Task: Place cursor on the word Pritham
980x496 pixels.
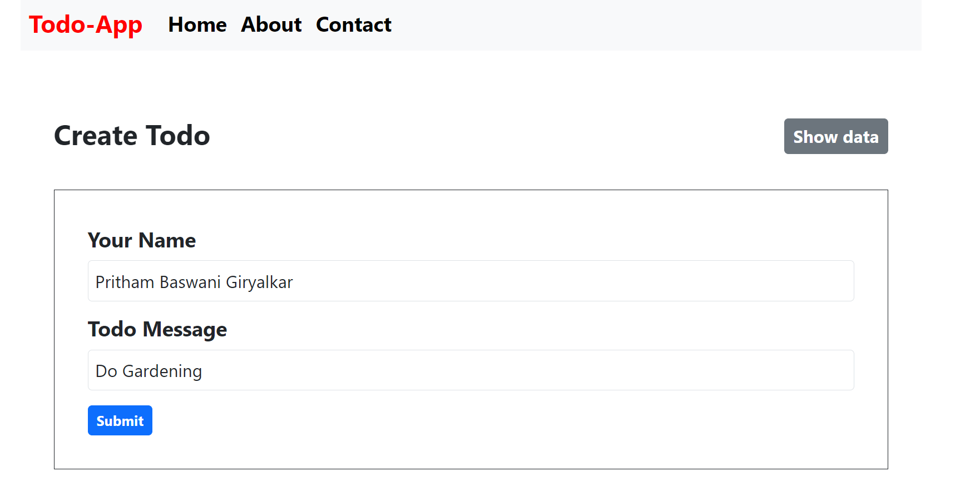Action: [125, 282]
